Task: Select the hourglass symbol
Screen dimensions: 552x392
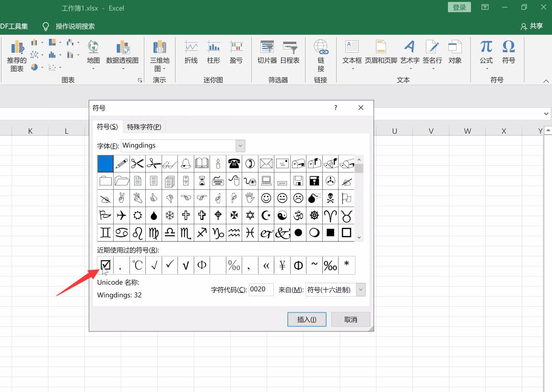Action: pyautogui.click(x=202, y=181)
